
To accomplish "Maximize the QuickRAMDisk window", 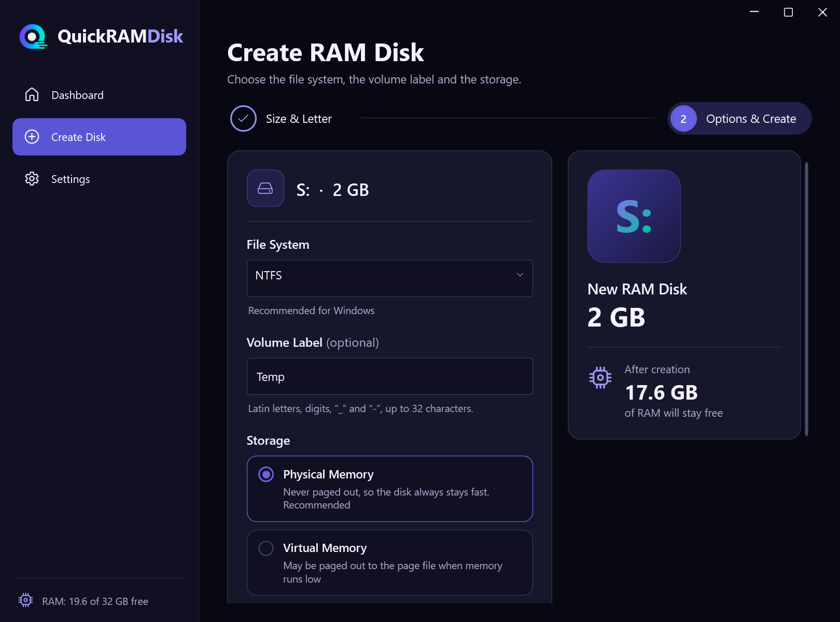I will (x=788, y=12).
